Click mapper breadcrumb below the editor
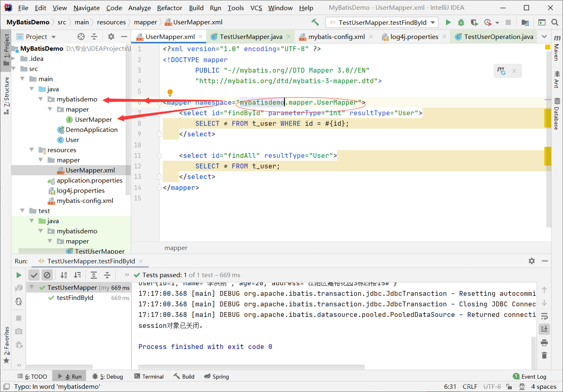 coord(176,248)
